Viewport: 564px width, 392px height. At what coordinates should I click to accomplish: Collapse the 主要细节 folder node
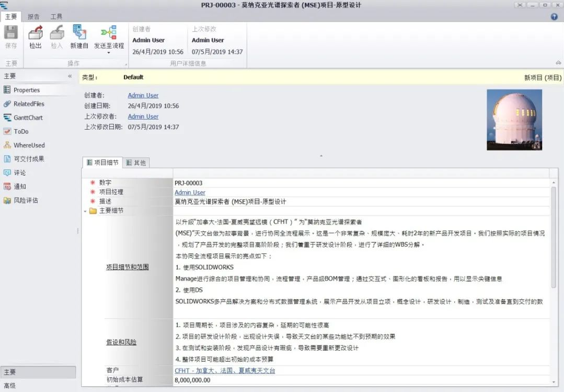pyautogui.click(x=85, y=211)
